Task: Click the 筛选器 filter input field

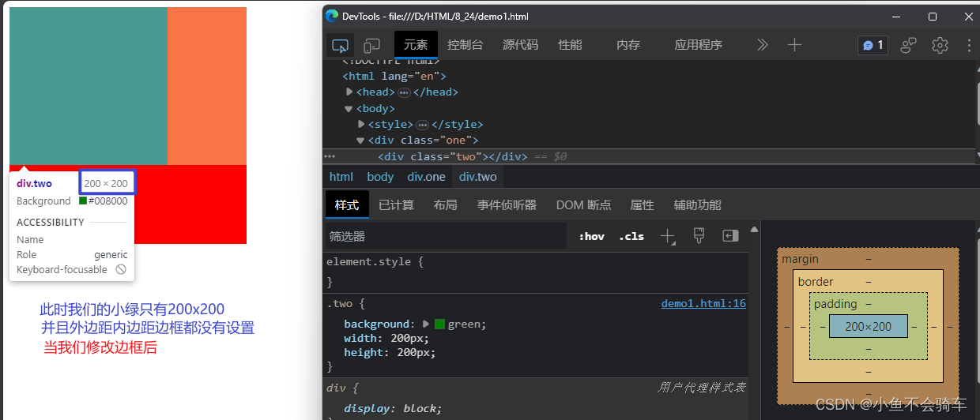Action: [x=447, y=236]
